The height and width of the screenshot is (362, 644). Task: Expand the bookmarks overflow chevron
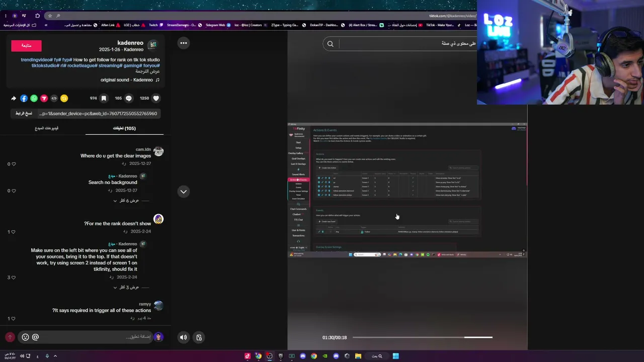[x=46, y=25]
